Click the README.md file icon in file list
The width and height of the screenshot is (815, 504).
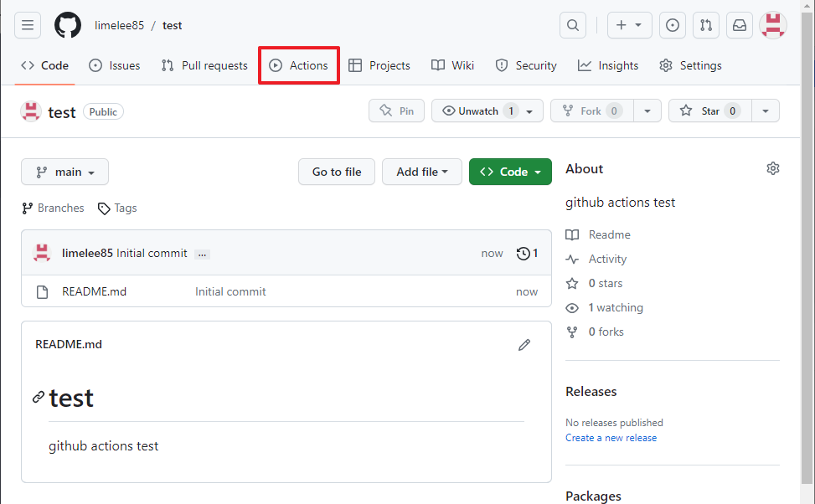point(42,292)
